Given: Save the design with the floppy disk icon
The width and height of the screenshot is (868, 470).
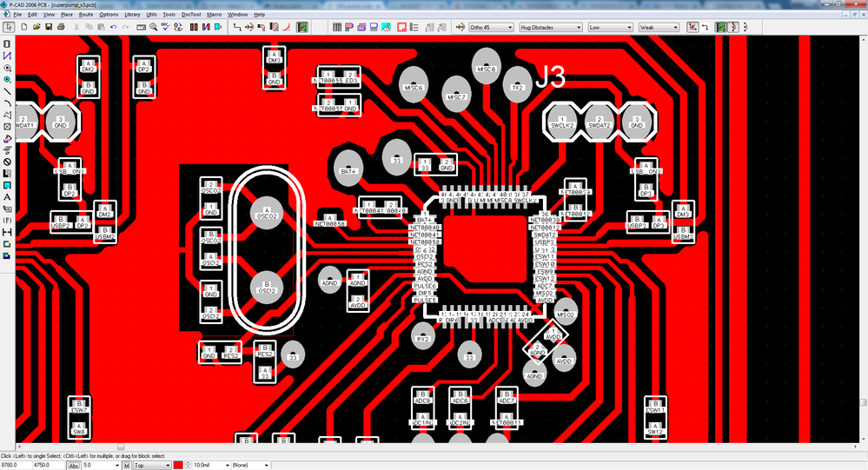Looking at the screenshot, I should [x=49, y=27].
